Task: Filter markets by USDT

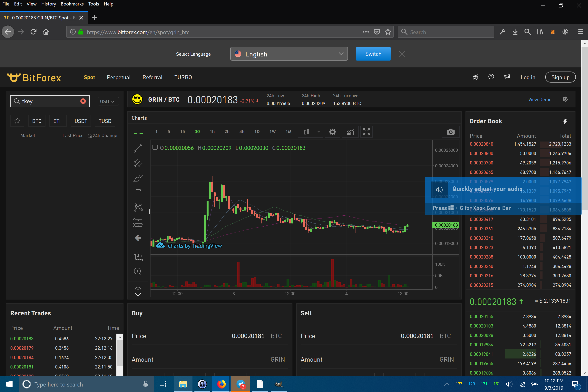Action: click(x=81, y=121)
